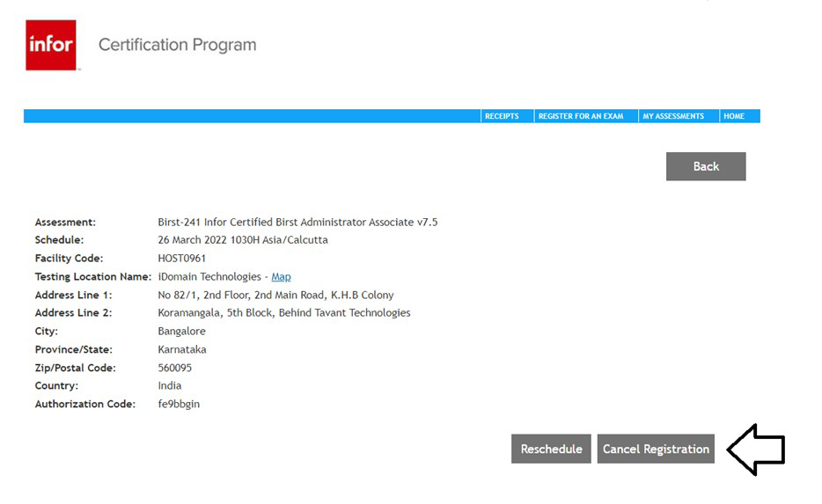The width and height of the screenshot is (822, 504).
Task: Select the postal code 560095
Action: tap(174, 368)
